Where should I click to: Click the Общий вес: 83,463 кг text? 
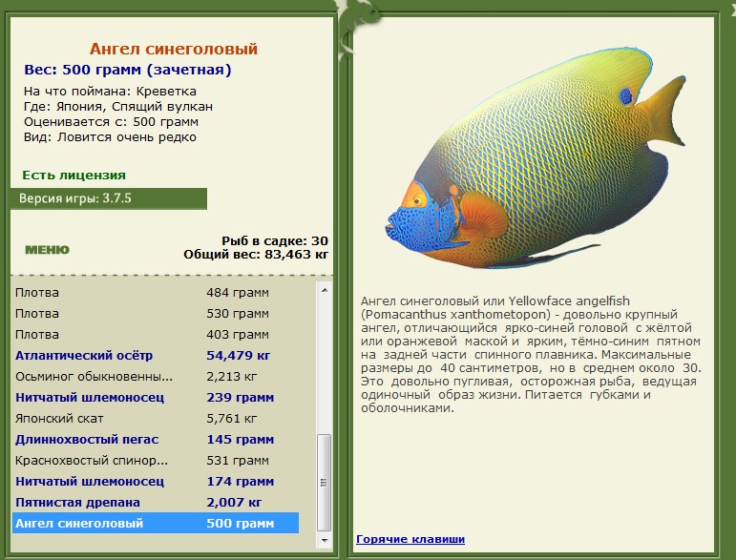tap(256, 255)
